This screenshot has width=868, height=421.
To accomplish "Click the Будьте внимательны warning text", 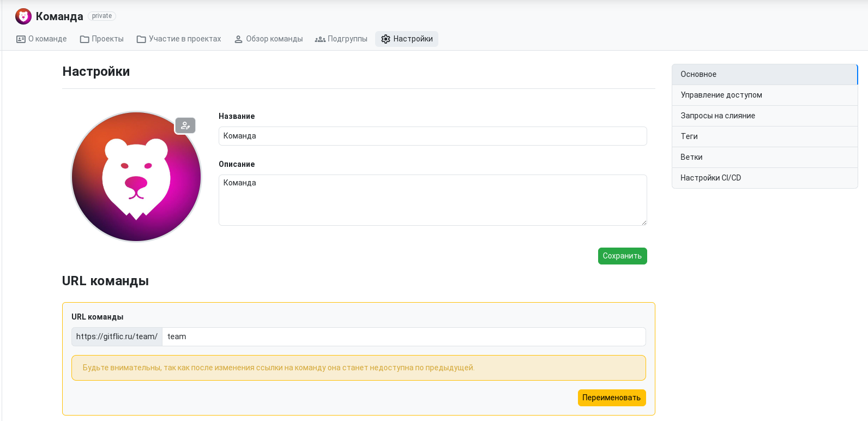I will coord(279,368).
